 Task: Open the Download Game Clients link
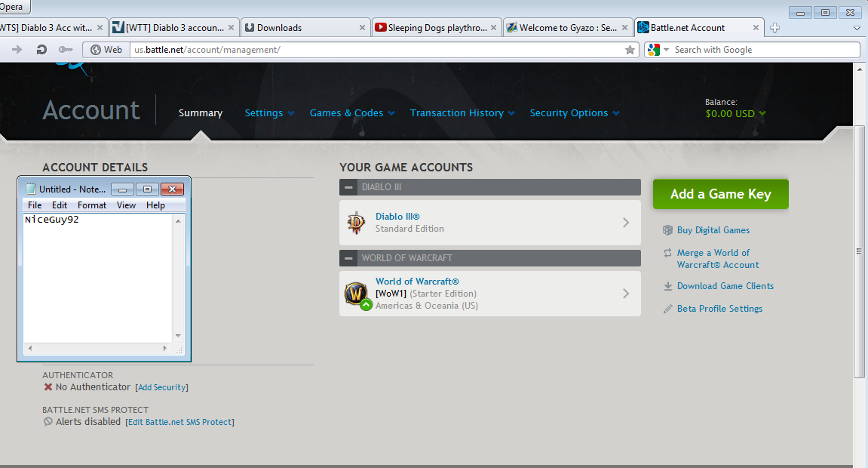pyautogui.click(x=725, y=286)
